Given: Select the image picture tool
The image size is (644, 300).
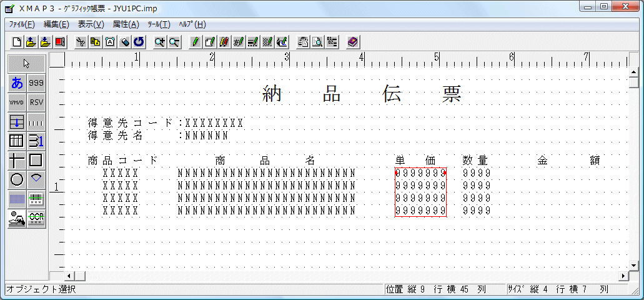Looking at the screenshot, I should (x=17, y=218).
